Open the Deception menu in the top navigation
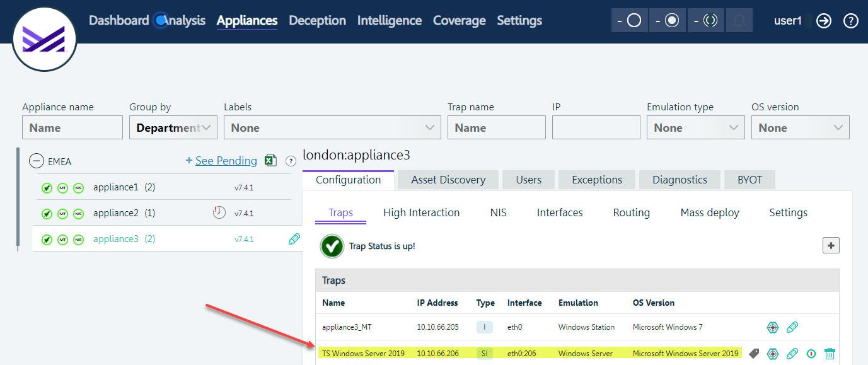This screenshot has height=365, width=868. [x=317, y=21]
